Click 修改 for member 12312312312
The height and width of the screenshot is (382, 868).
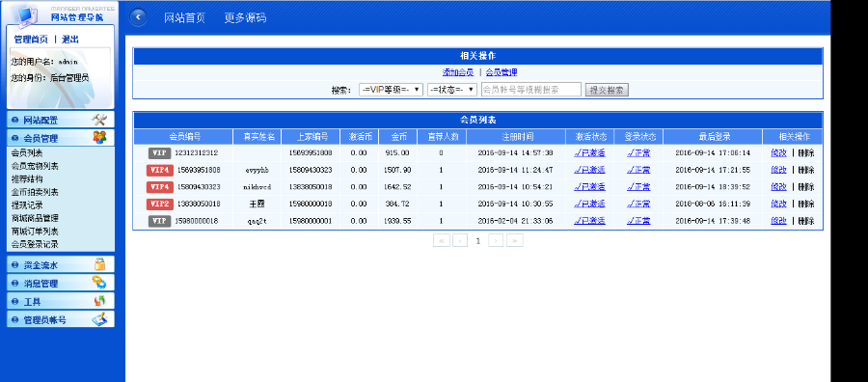pos(778,152)
